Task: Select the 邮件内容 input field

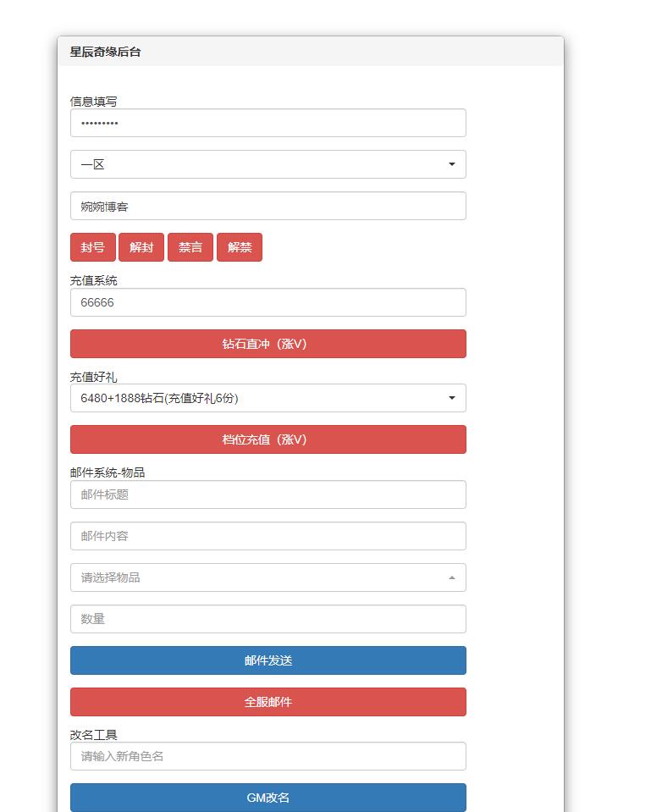Action: [x=268, y=536]
